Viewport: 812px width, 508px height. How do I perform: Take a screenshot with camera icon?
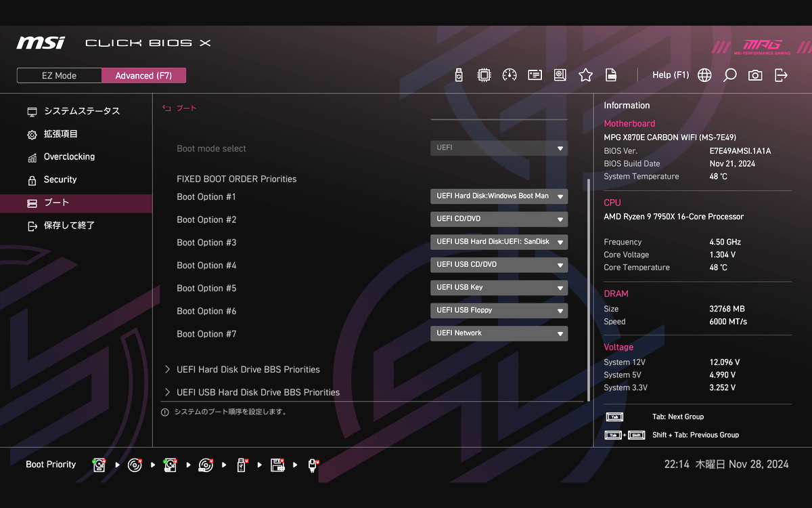pyautogui.click(x=755, y=75)
